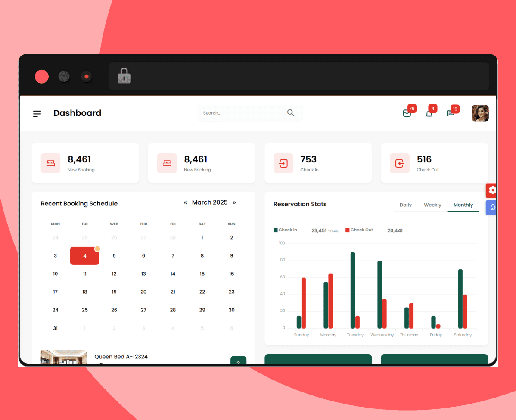
Task: Click the search magnifier icon
Action: (291, 113)
